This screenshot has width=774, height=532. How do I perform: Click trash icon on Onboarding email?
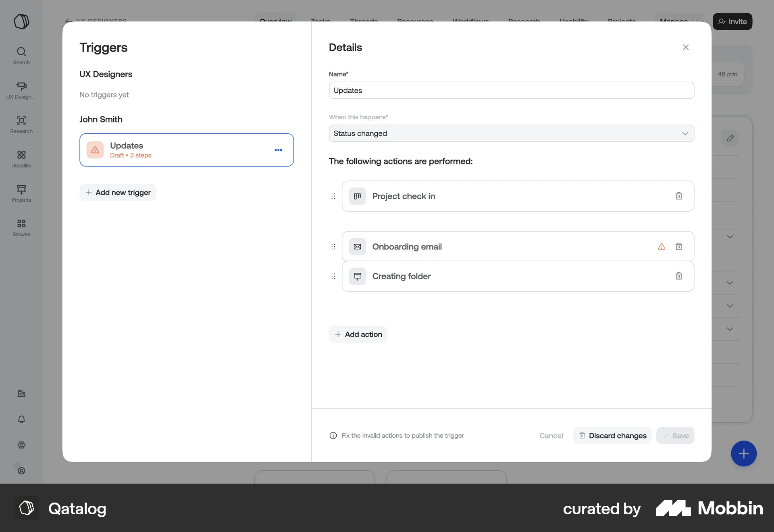coord(678,246)
